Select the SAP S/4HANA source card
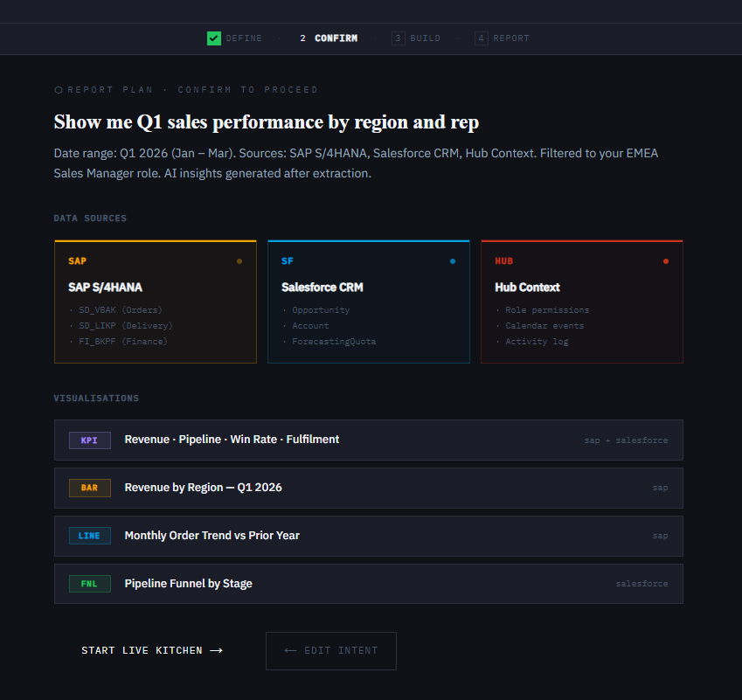The image size is (742, 700). coord(156,302)
